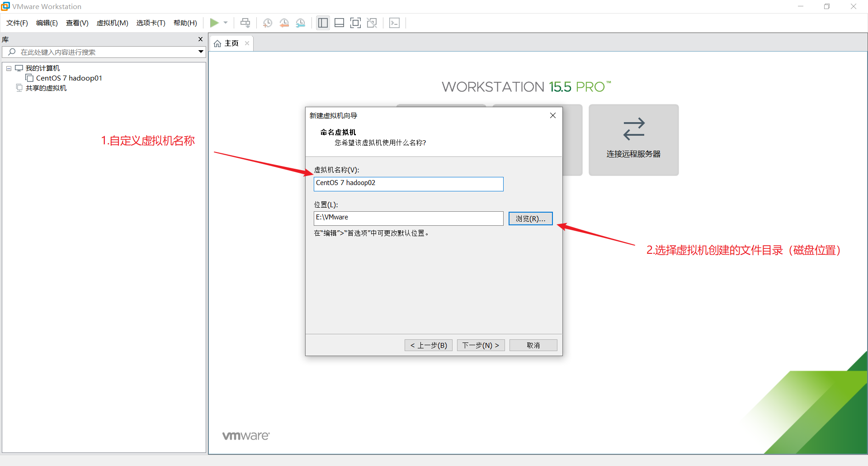Screen dimensions: 868x466
Task: Toggle the Show Library sidebar icon
Action: (x=323, y=23)
